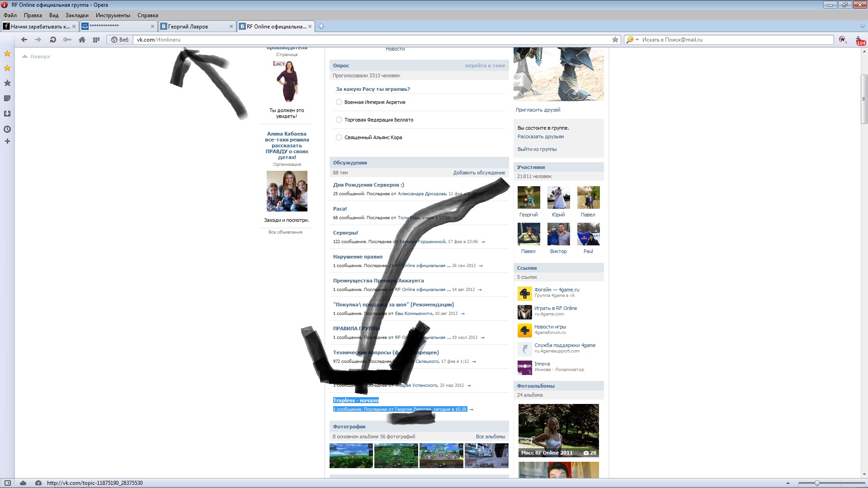Open the Trapless - начало topic
868x488 pixels.
click(x=356, y=400)
